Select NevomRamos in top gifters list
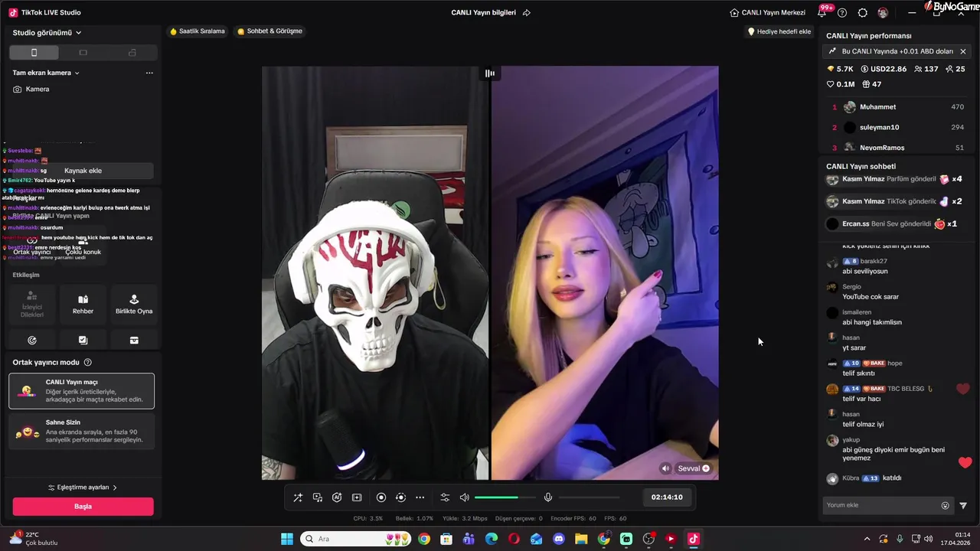 (x=897, y=148)
